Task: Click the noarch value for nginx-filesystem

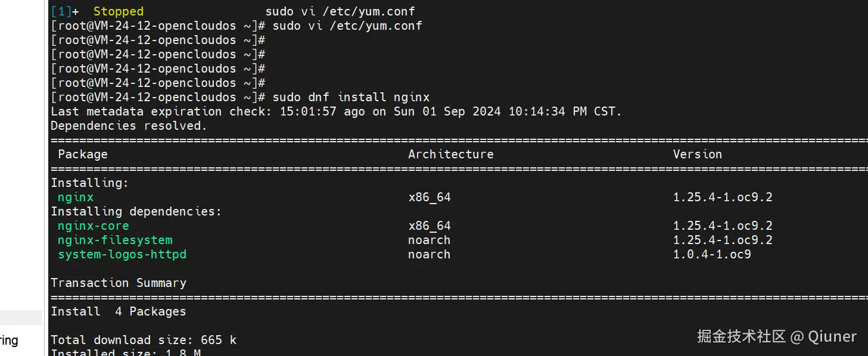Action: coord(429,240)
